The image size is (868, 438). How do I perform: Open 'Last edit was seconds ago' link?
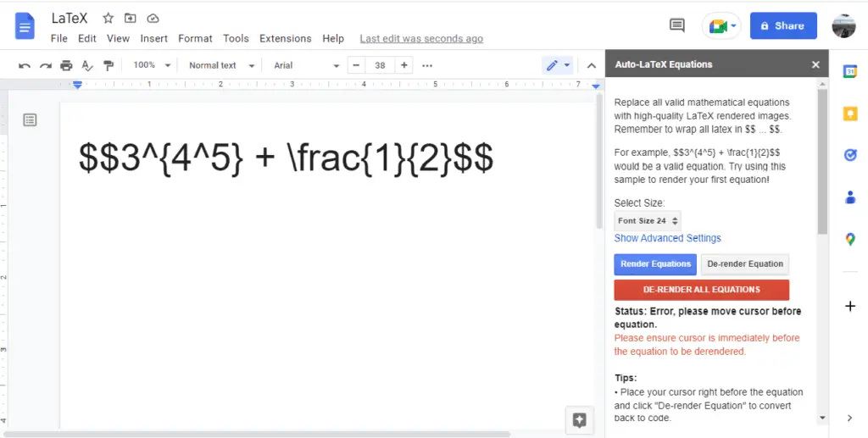pyautogui.click(x=421, y=39)
